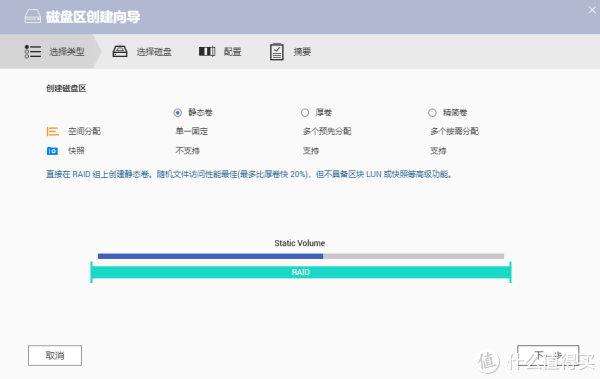The width and height of the screenshot is (600, 379).
Task: Click the 多个预先分配 description under 厚卷
Action: [327, 131]
